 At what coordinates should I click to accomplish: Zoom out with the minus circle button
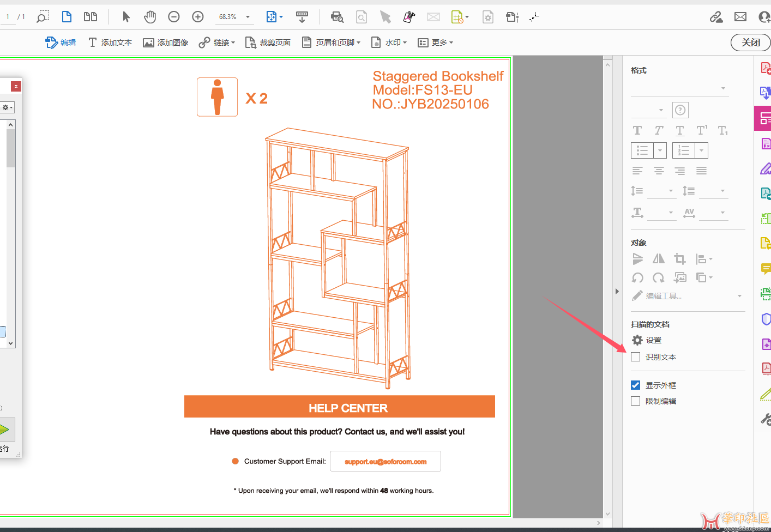tap(174, 17)
